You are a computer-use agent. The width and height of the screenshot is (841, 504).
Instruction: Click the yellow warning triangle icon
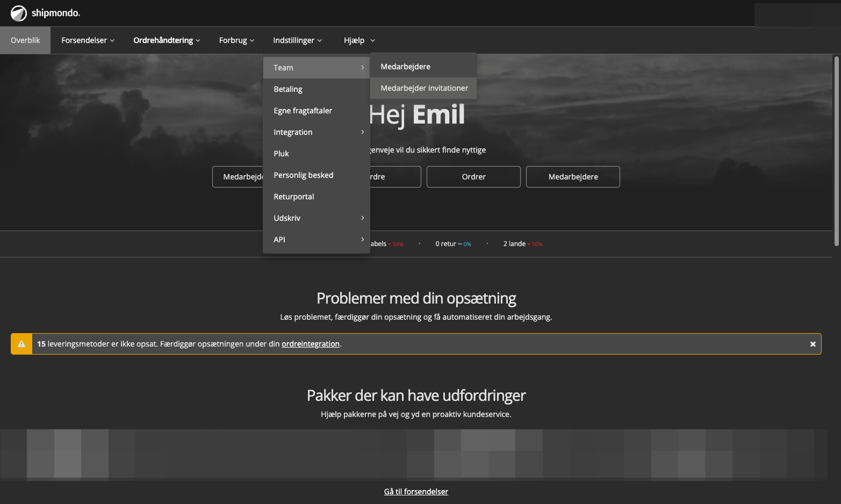(x=21, y=344)
